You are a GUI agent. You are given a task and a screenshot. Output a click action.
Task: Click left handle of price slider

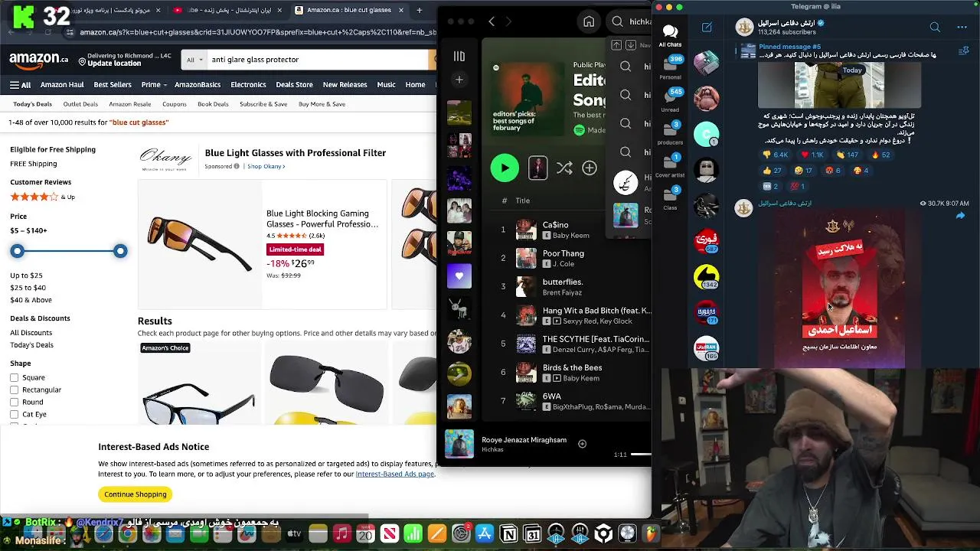coord(18,251)
